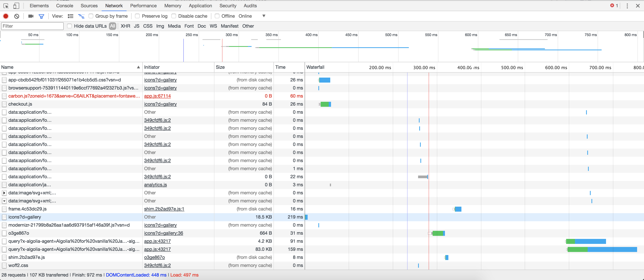Activate the inspect element cursor icon

click(6, 6)
